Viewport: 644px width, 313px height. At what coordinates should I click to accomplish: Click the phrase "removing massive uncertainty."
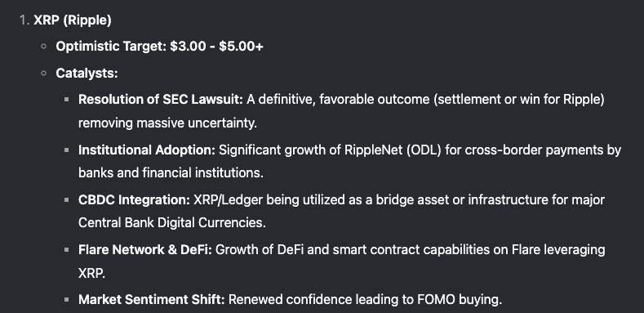pos(167,123)
